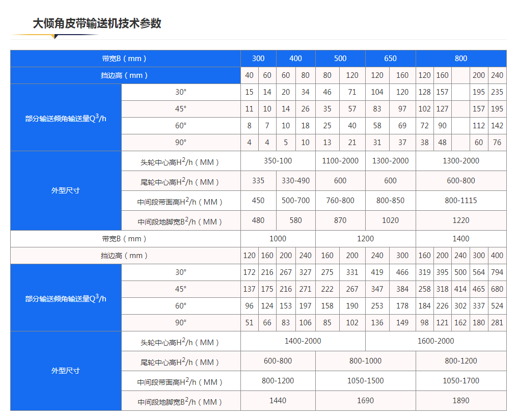The width and height of the screenshot is (518, 420).
Task: Click the title 大倾角皮带输送机技术参数
Action: click(97, 23)
